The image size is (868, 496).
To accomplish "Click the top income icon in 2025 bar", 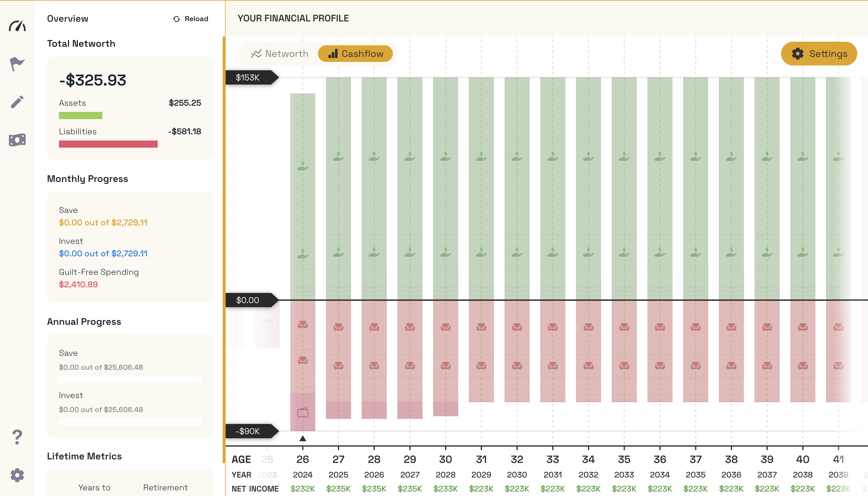I will [338, 156].
